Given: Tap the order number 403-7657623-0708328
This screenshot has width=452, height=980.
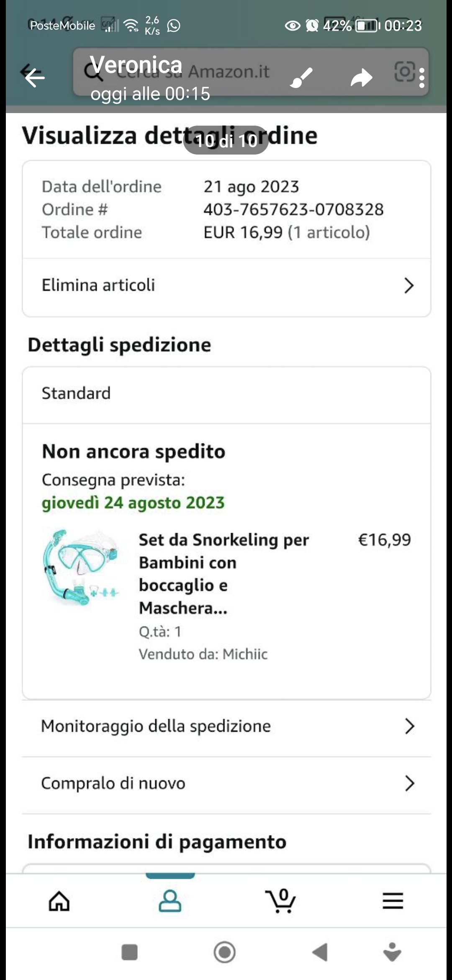Looking at the screenshot, I should pos(293,209).
